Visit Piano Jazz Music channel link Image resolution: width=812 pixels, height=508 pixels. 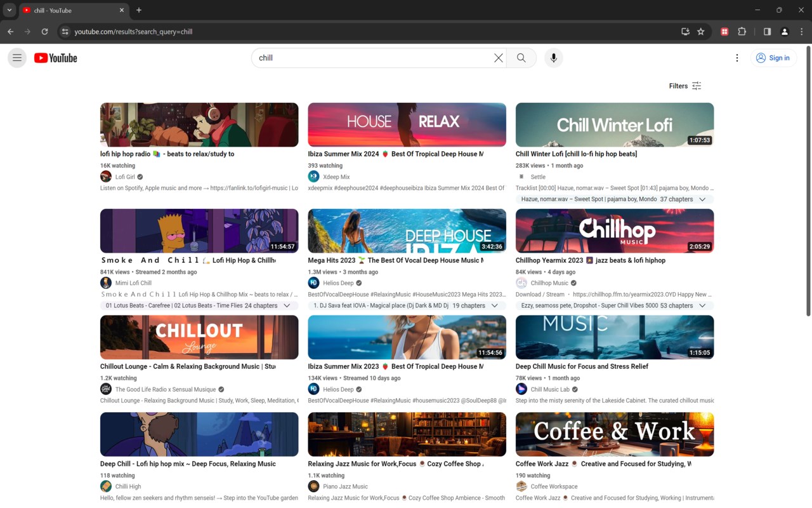coord(345,486)
